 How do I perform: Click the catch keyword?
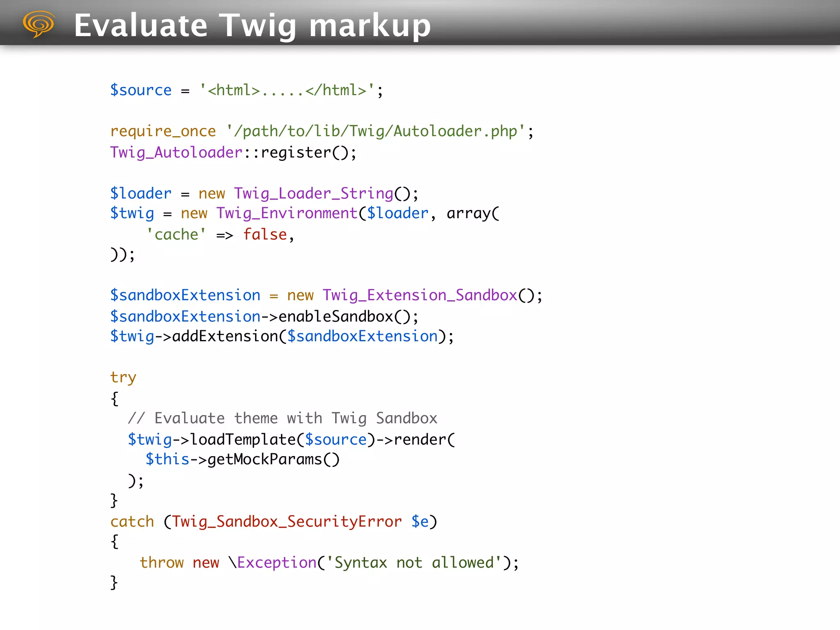click(132, 521)
